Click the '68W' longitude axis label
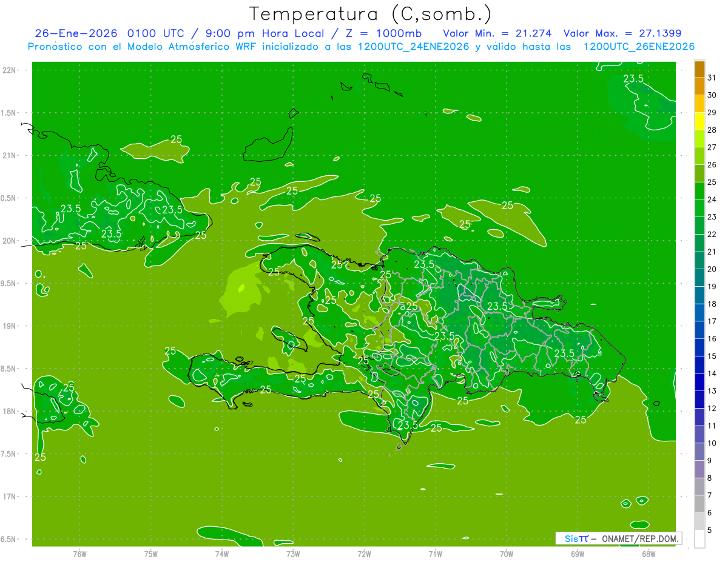The image size is (728, 562). coord(649,554)
